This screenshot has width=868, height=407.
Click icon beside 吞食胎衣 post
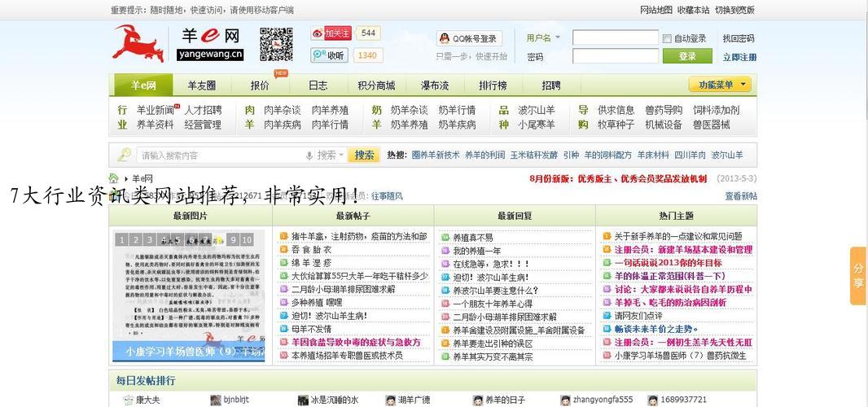click(283, 250)
